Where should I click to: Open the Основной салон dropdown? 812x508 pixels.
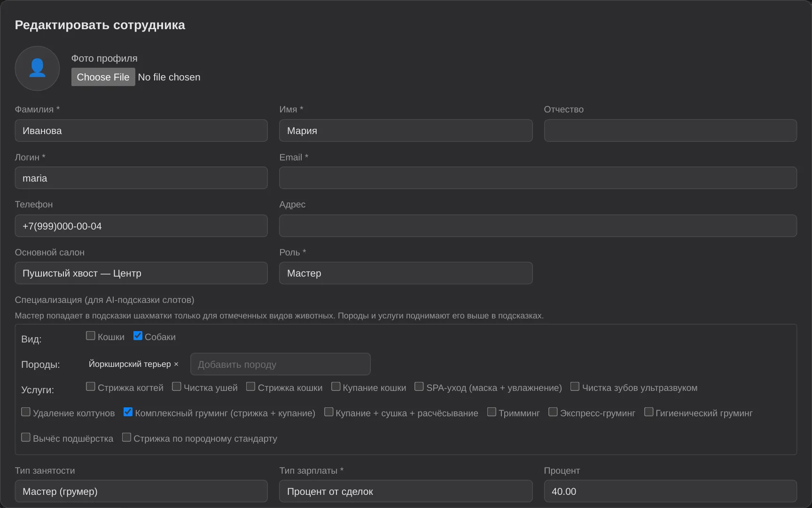click(x=141, y=273)
